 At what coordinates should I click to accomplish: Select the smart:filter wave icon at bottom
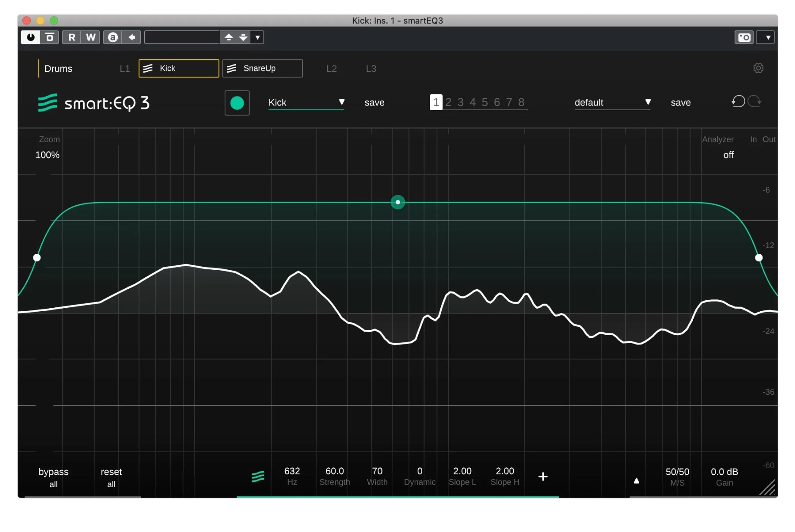pos(258,476)
